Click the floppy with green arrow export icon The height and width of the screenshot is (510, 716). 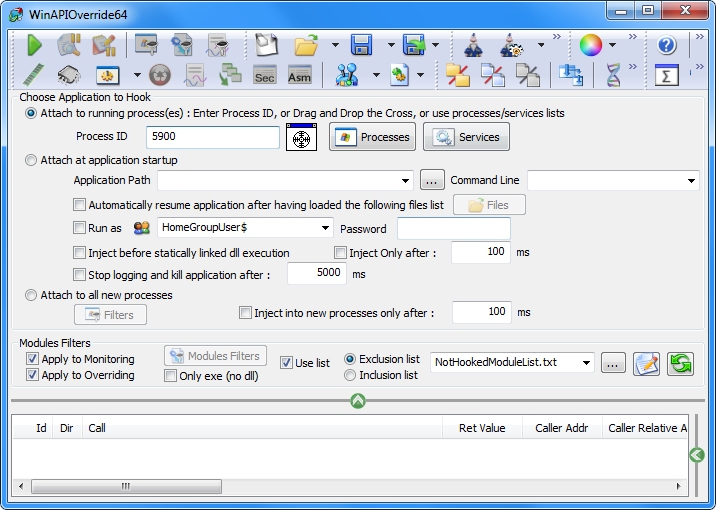(x=414, y=45)
